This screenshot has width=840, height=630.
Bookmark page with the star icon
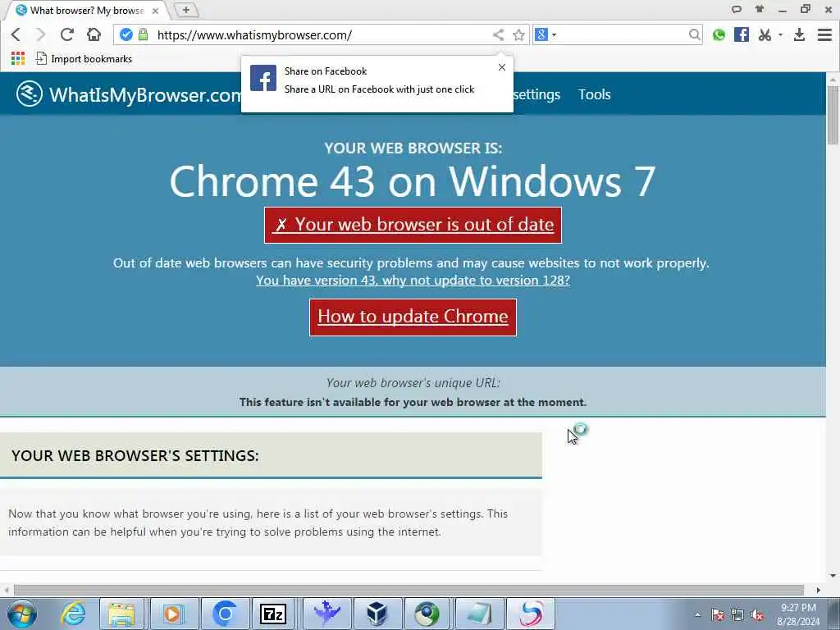[x=518, y=34]
